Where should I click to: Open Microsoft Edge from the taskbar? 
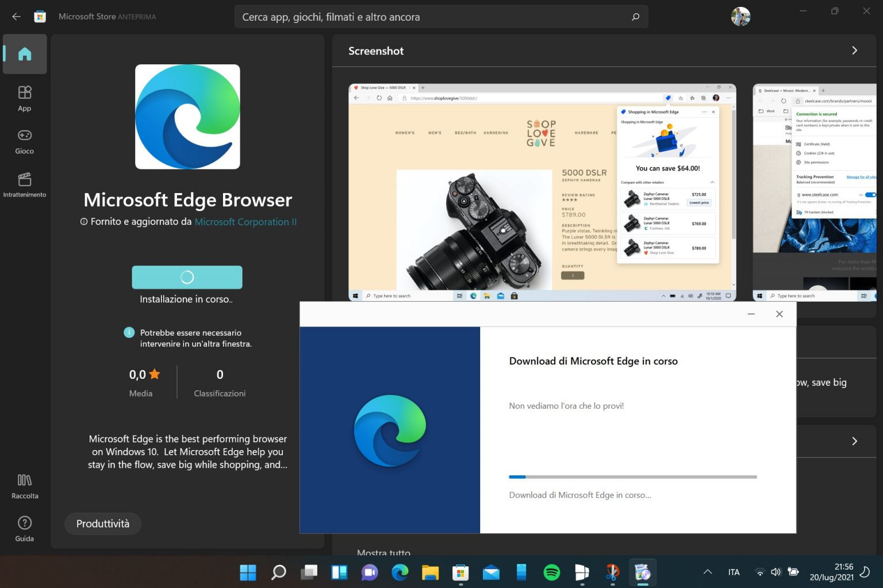[x=400, y=572]
